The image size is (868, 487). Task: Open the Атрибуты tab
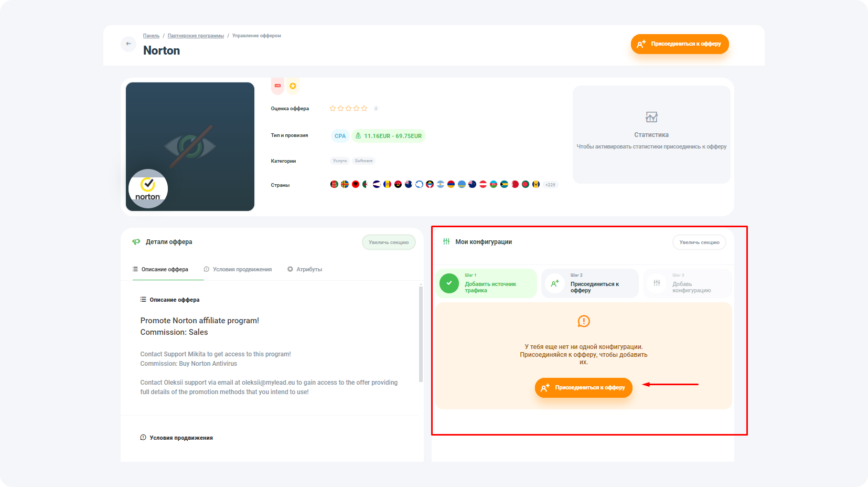[x=309, y=269]
